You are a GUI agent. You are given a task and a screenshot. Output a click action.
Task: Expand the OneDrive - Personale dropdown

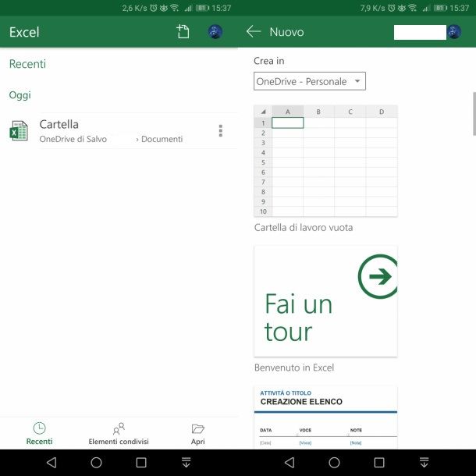[x=310, y=81]
